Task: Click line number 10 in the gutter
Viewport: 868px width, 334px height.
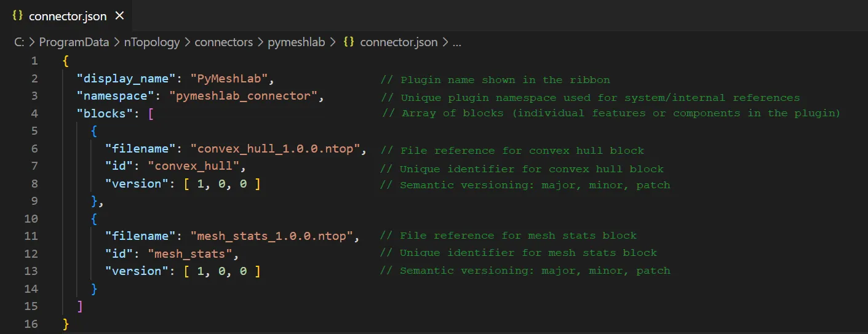Action: [x=31, y=218]
